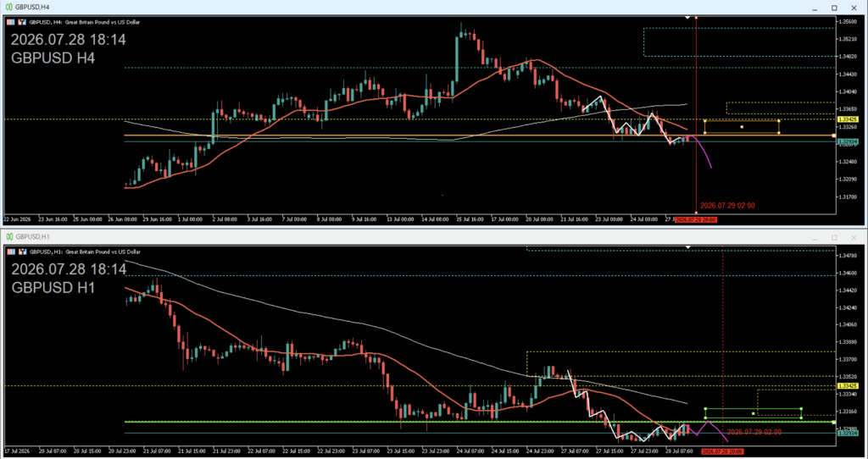
Task: Click the 1.32090 price scale value
Action: pos(849,180)
